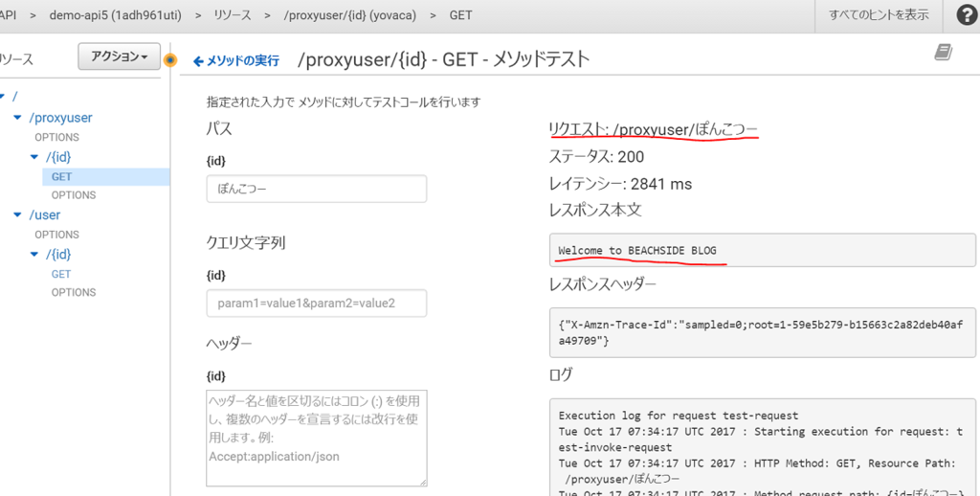This screenshot has height=496, width=980.
Task: Select OPTIONS directly under /user
Action: [x=56, y=235]
